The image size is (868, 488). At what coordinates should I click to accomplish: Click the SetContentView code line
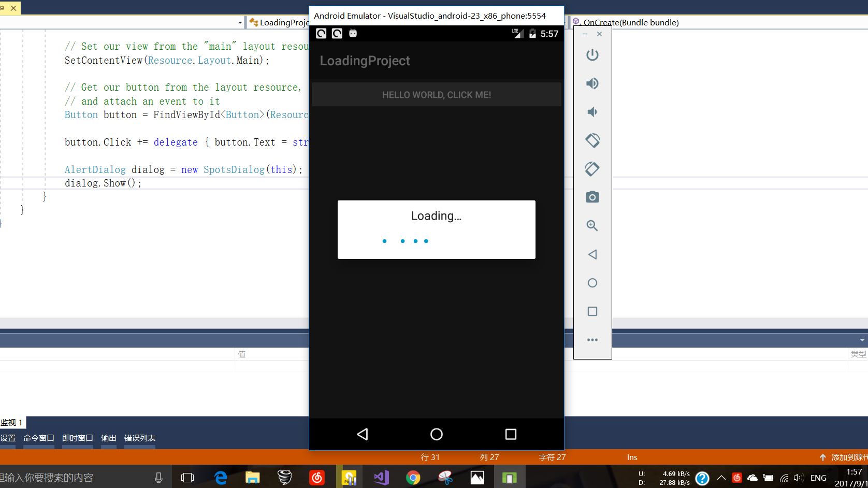click(x=167, y=61)
